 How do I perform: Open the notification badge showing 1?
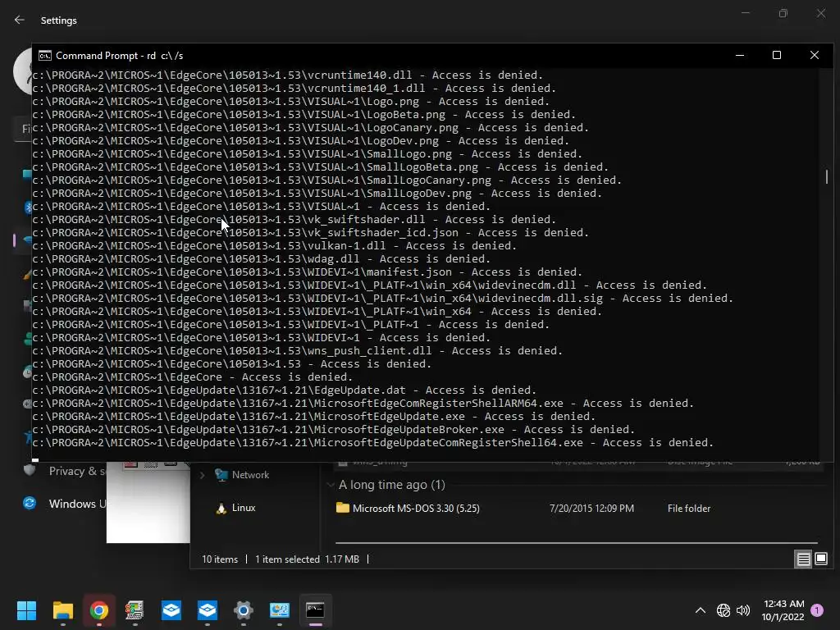817,610
